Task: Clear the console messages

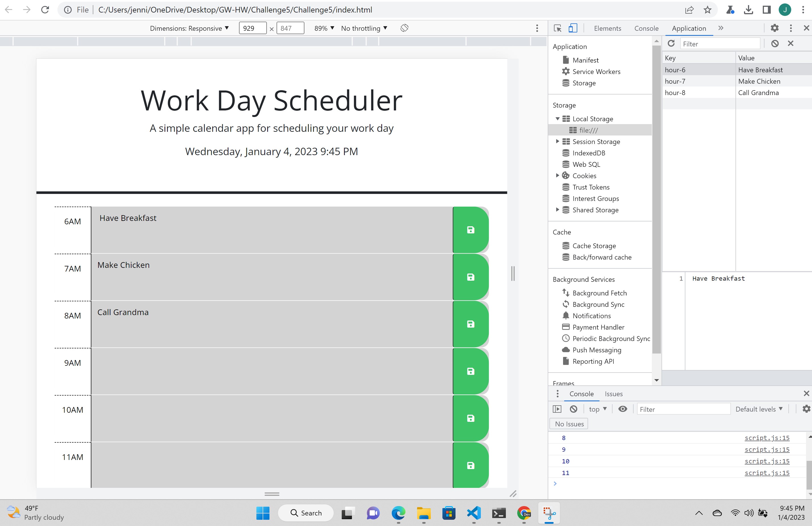Action: tap(574, 408)
